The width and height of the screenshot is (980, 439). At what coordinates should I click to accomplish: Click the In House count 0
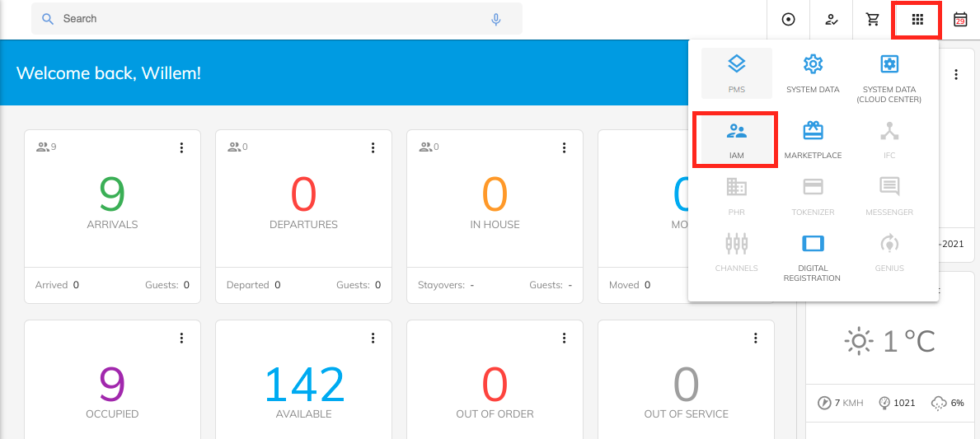pos(495,194)
